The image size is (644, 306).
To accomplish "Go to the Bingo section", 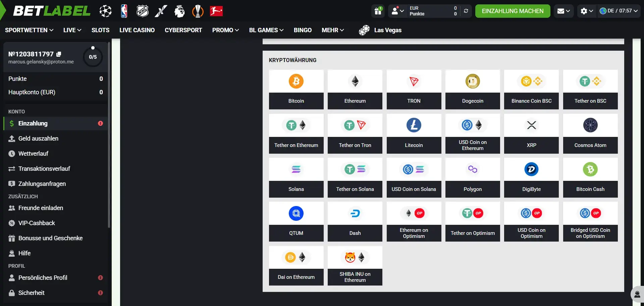I will click(x=303, y=30).
